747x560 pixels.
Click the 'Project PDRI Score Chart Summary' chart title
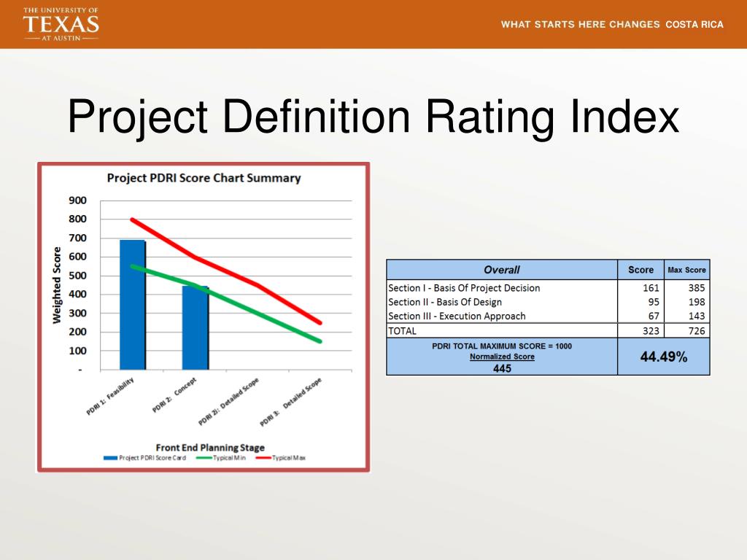[204, 178]
